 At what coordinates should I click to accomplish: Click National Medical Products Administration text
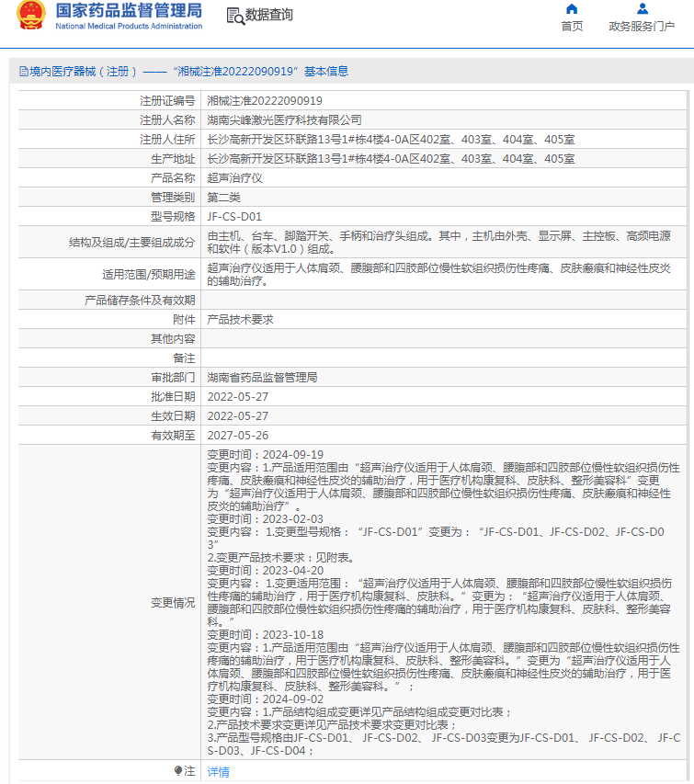pyautogui.click(x=129, y=26)
